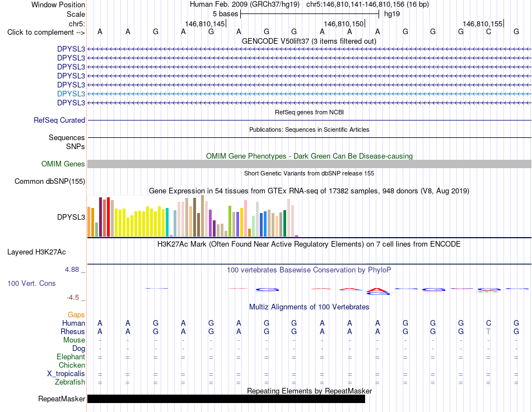Screen dimensions: 532x412
Task: Click the dark green GTEx expression bar
Action: (284, 223)
